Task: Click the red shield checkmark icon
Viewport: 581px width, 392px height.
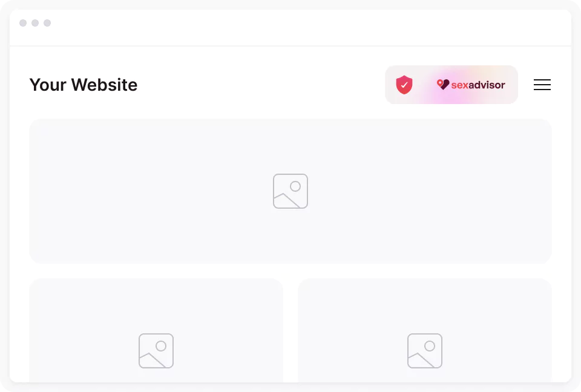Action: pyautogui.click(x=404, y=85)
